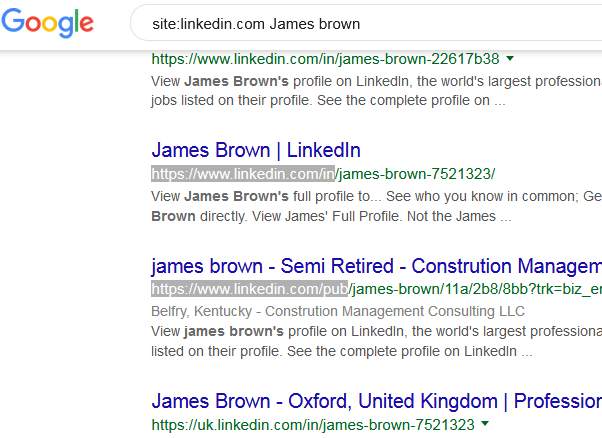This screenshot has width=602, height=438.
Task: Click the highlighted 'https://www.linkedin.com/pub' text
Action: [x=250, y=289]
